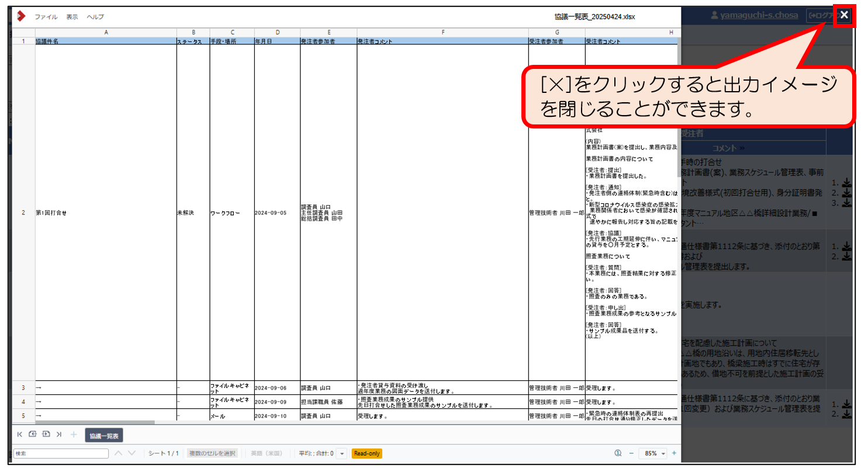868x476 pixels.
Task: Close the output image with the X
Action: coord(843,15)
